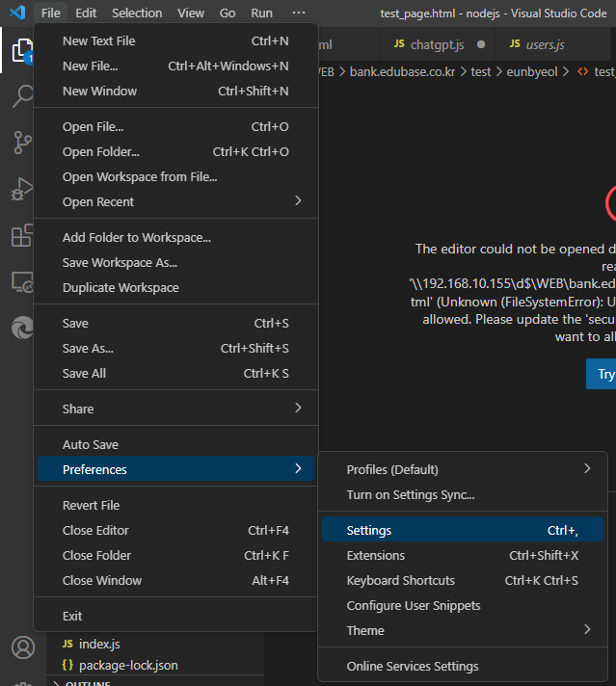Choose Open Folder... entry
The height and width of the screenshot is (686, 616).
pos(175,152)
